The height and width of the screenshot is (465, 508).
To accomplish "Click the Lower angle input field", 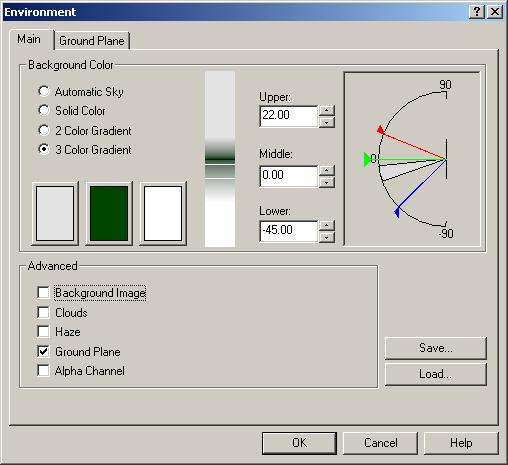I will coord(289,231).
